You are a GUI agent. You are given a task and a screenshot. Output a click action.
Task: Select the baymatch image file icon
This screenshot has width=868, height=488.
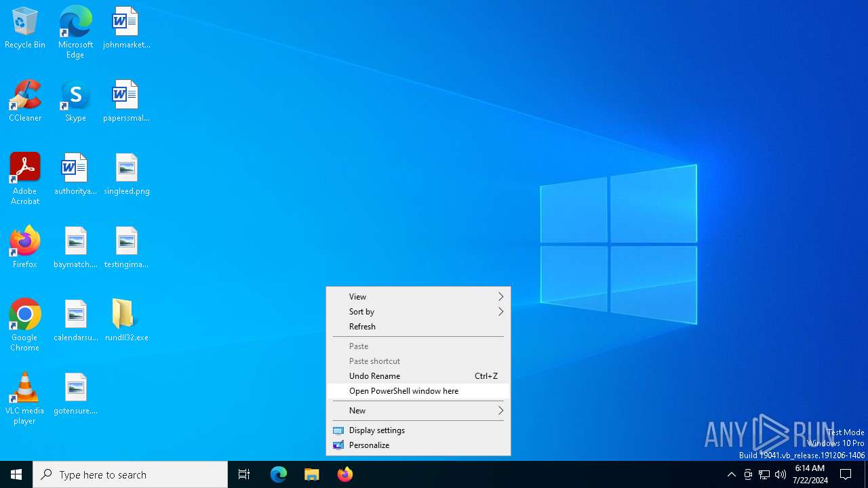tap(75, 248)
